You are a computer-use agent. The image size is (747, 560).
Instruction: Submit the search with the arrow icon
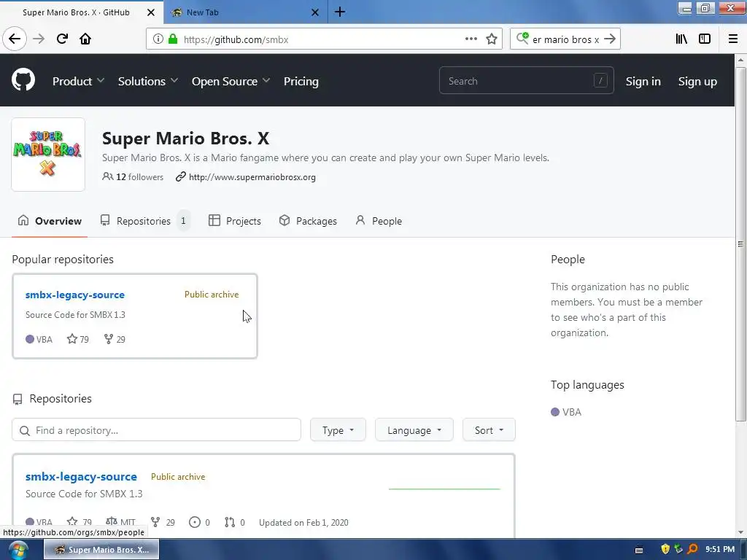click(x=610, y=39)
